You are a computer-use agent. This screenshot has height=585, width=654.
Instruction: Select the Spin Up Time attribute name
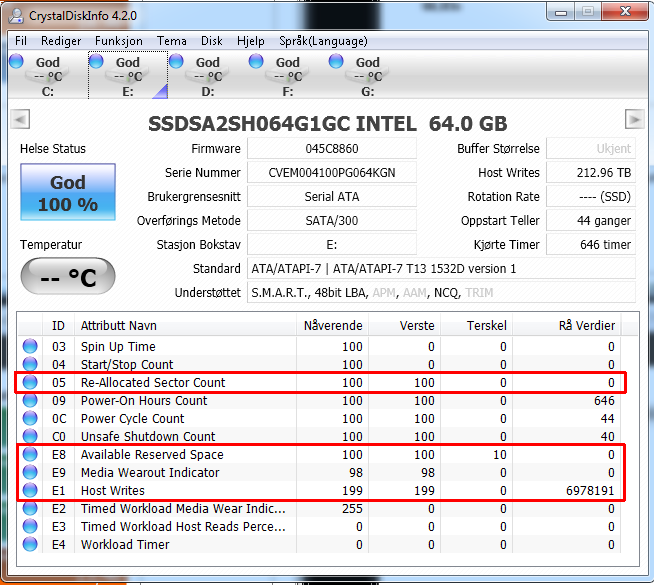coord(118,346)
